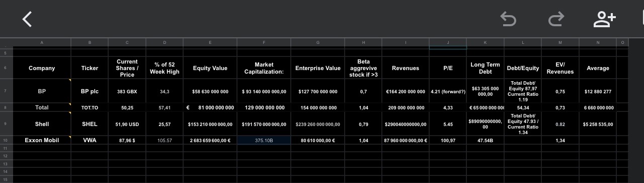Screen dimensions: 644x183
Task: Select the 'BP plc' ticker cell
Action: pyautogui.click(x=90, y=91)
